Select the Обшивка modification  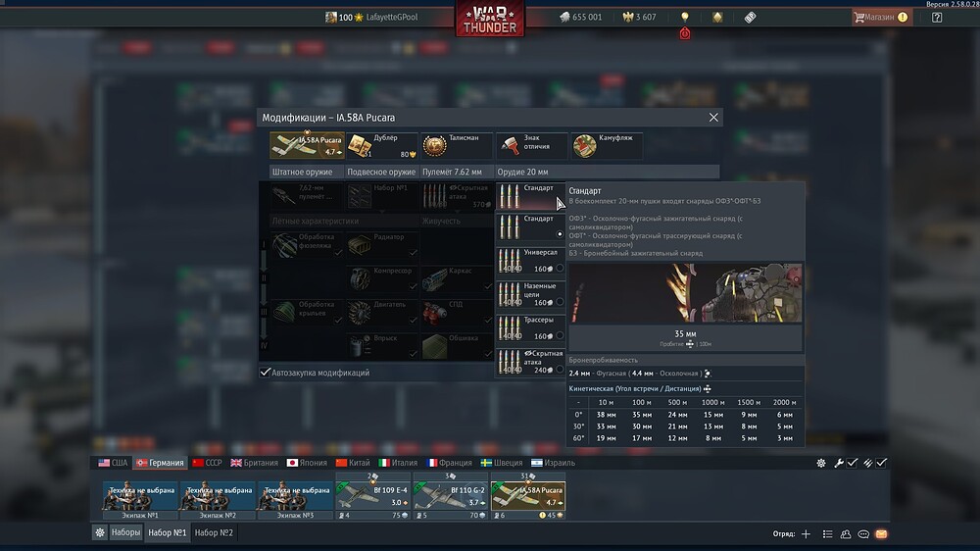(457, 346)
